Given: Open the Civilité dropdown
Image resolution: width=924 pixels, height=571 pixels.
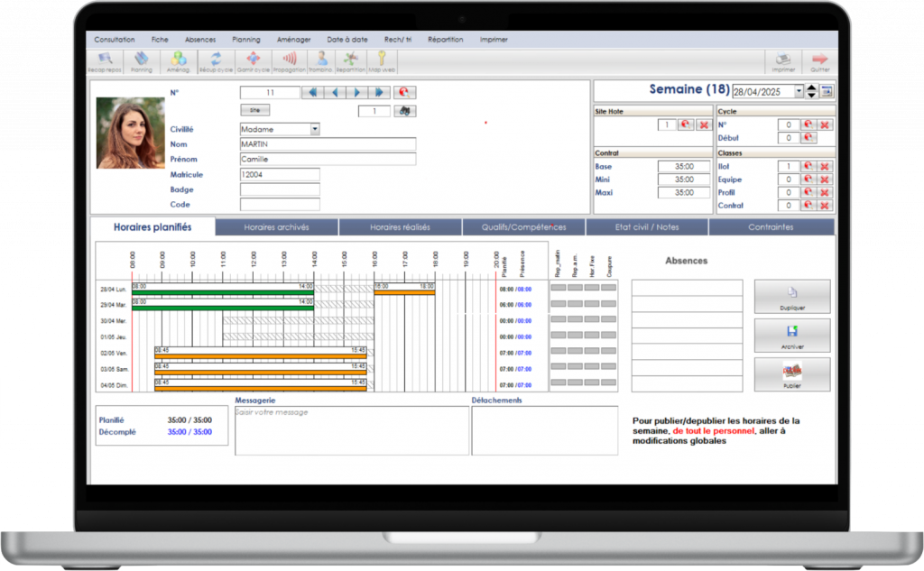Looking at the screenshot, I should (315, 129).
